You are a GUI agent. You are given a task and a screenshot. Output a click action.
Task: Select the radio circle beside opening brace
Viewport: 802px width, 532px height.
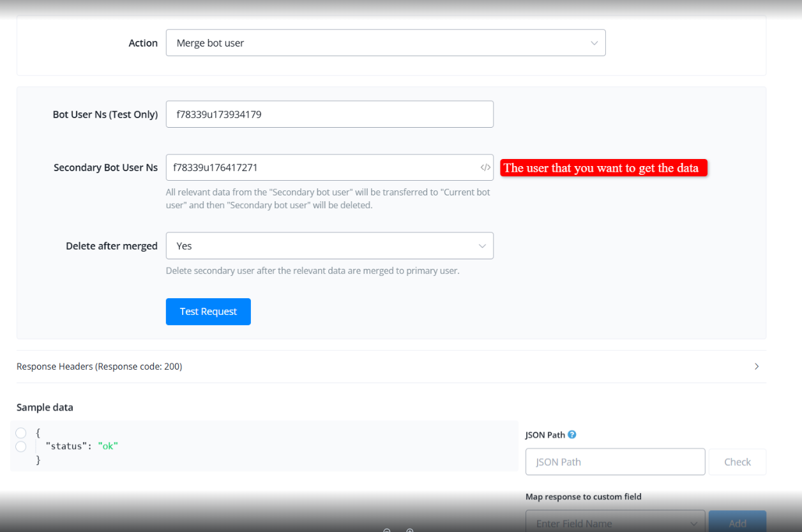click(20, 433)
